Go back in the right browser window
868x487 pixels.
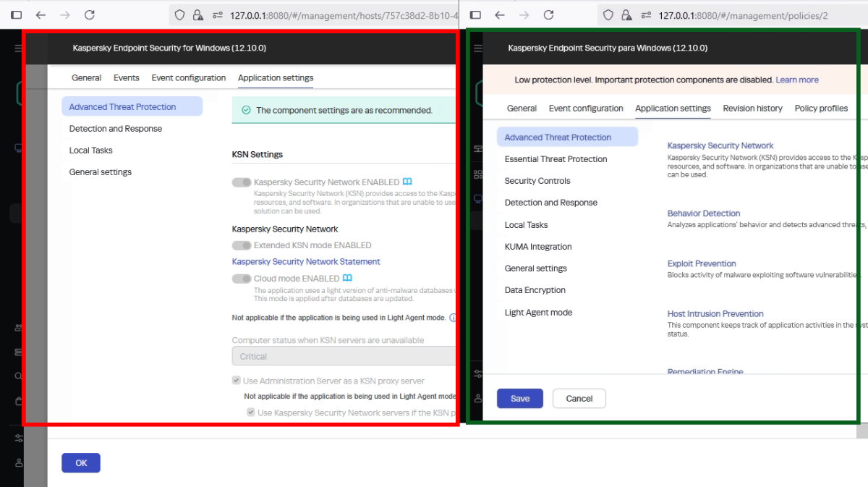click(x=500, y=14)
